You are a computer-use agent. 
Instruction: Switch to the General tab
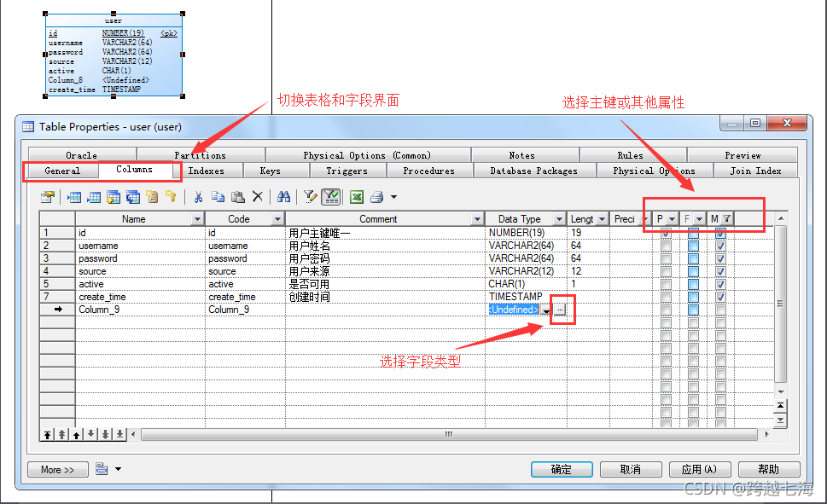click(62, 171)
